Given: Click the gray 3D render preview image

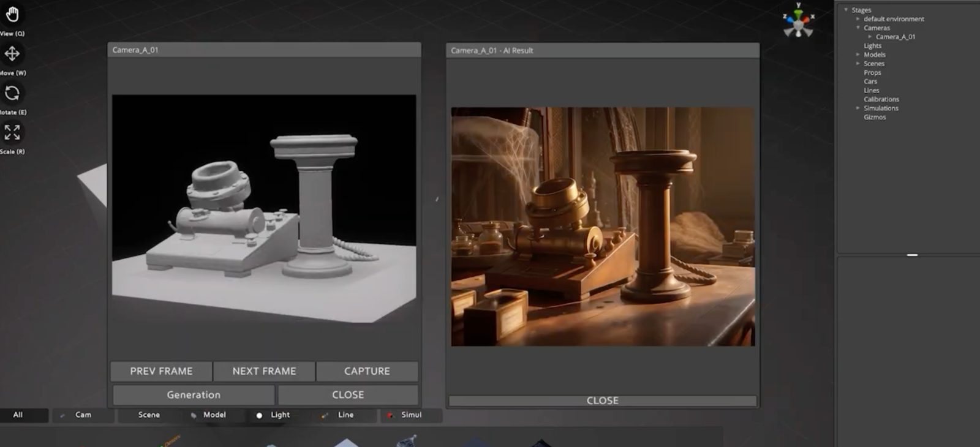Looking at the screenshot, I should tap(264, 208).
